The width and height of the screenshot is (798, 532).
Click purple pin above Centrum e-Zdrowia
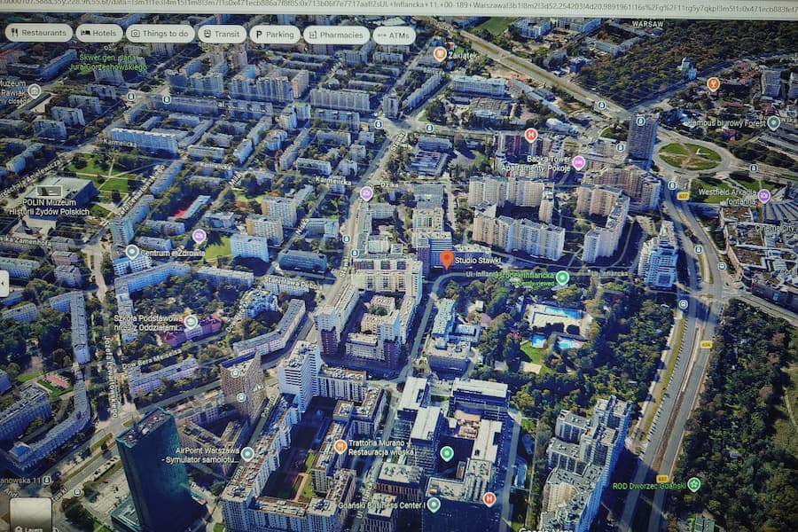coord(199,236)
